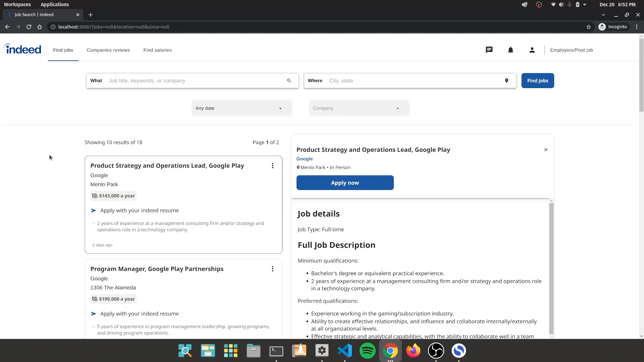Expand the Any date dropdown
Screen dimensions: 644x362
[x=241, y=108]
